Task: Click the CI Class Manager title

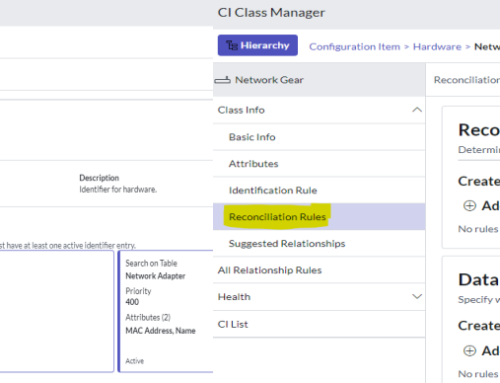Action: point(271,13)
